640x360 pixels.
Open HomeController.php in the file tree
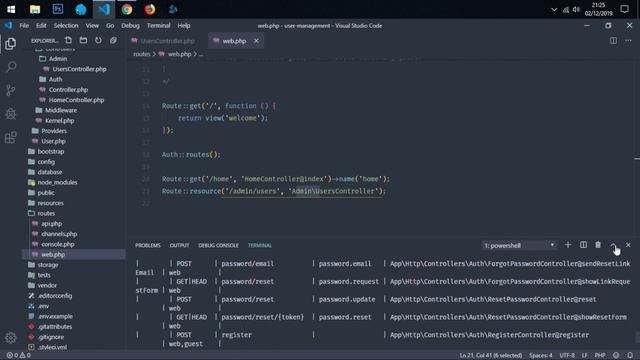(76, 100)
